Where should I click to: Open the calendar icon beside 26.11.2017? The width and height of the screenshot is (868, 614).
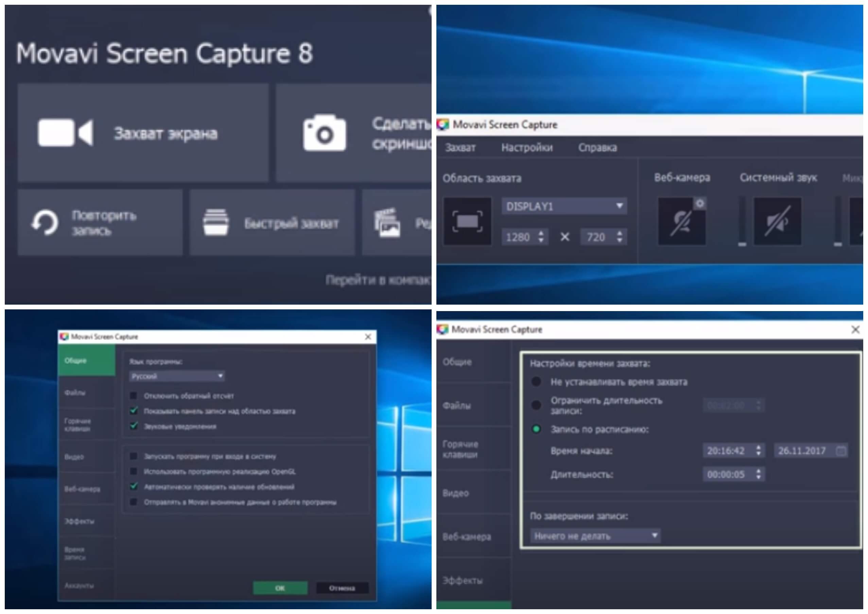[x=841, y=451]
